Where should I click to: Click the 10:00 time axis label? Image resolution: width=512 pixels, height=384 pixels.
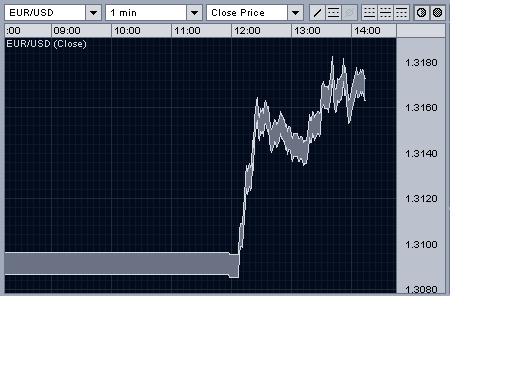click(127, 31)
